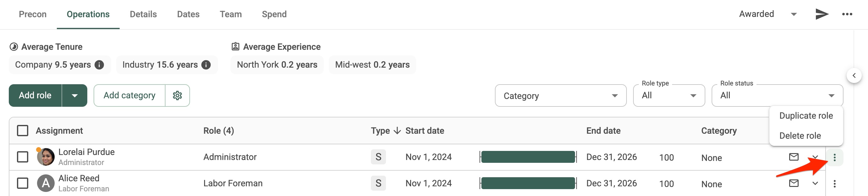Open Alice Reed row three-dot menu

(x=834, y=183)
